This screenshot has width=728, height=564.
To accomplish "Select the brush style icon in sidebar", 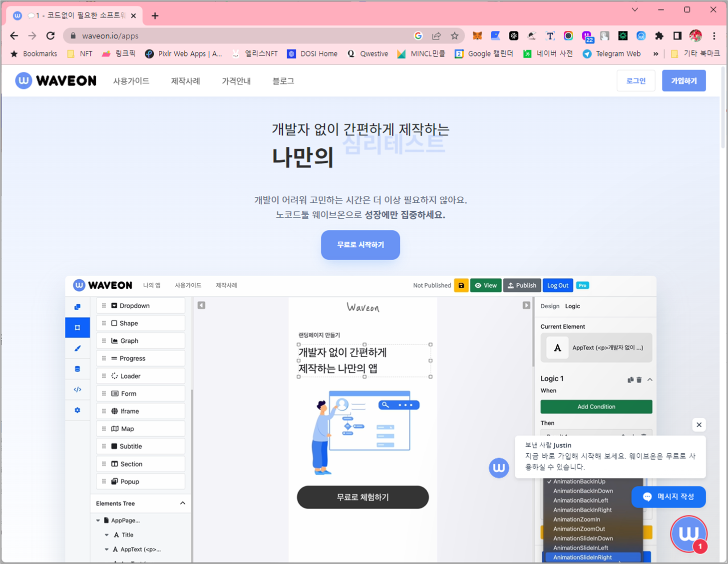I will point(77,348).
